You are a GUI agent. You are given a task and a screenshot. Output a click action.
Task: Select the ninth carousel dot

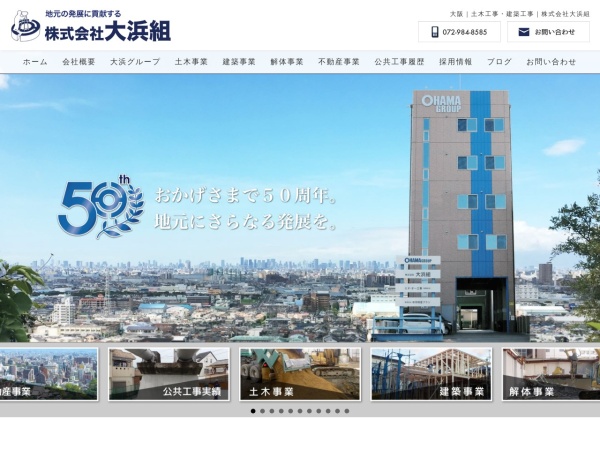coord(328,411)
